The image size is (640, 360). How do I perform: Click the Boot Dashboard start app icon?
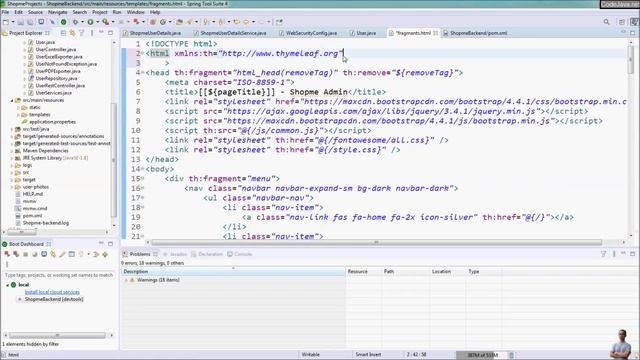[x=7, y=254]
